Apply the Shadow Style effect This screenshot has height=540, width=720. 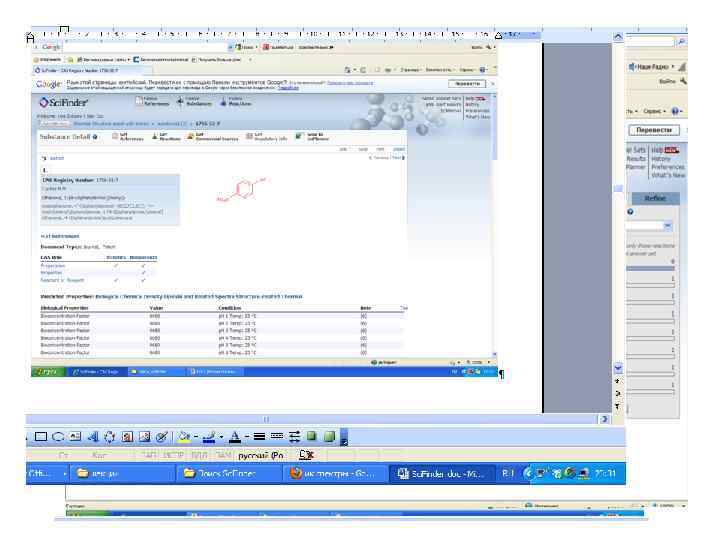click(x=312, y=436)
